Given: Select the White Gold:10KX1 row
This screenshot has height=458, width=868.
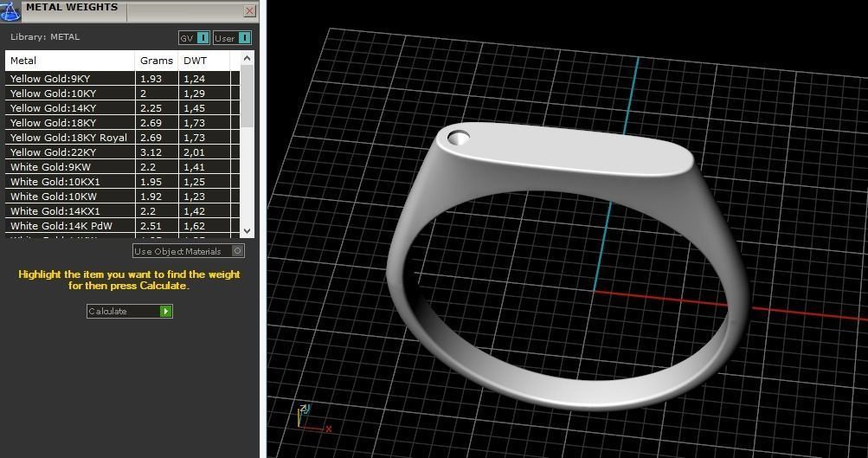Looking at the screenshot, I should tap(123, 182).
